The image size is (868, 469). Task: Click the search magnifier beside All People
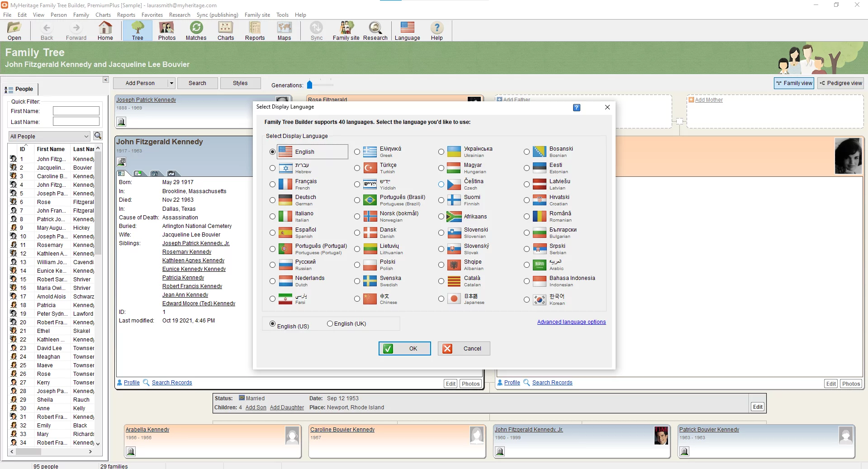click(x=98, y=136)
